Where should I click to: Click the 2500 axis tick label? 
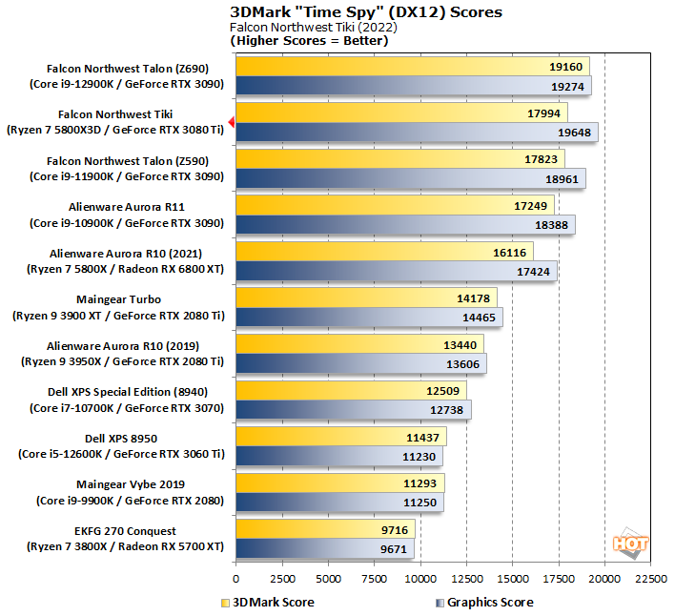pos(282,579)
